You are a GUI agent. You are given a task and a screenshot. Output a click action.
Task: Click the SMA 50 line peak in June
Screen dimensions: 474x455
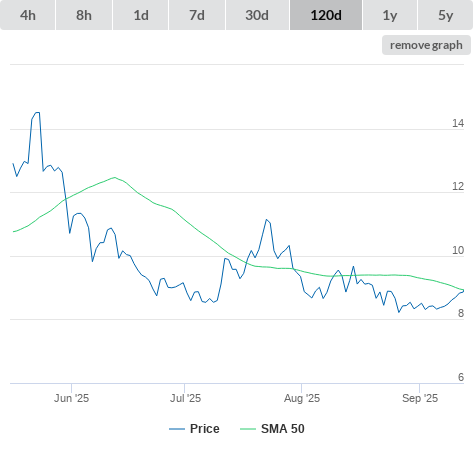click(x=115, y=177)
